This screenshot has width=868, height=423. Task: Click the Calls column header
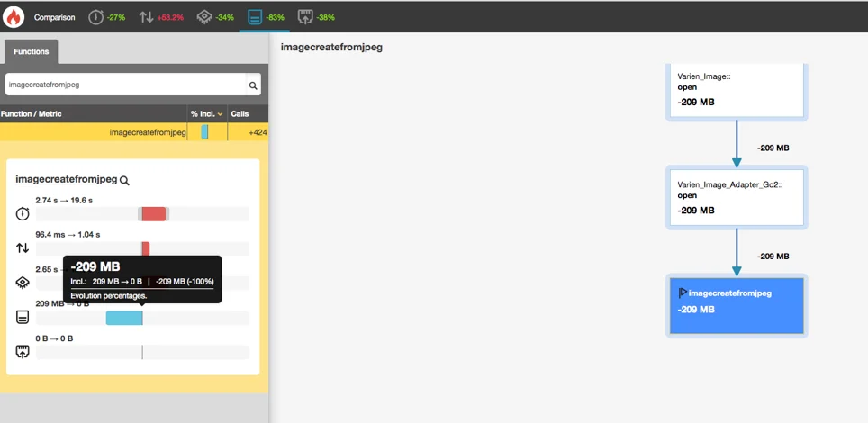pyautogui.click(x=240, y=114)
